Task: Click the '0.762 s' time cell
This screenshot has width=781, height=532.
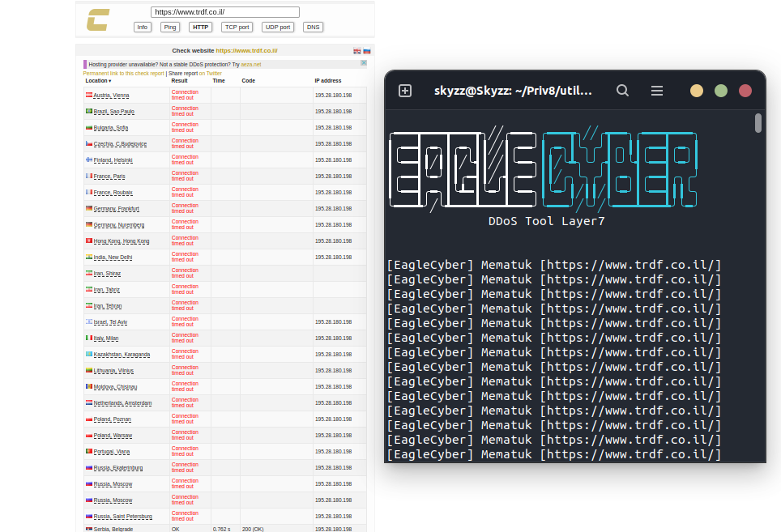Action: coord(222,529)
